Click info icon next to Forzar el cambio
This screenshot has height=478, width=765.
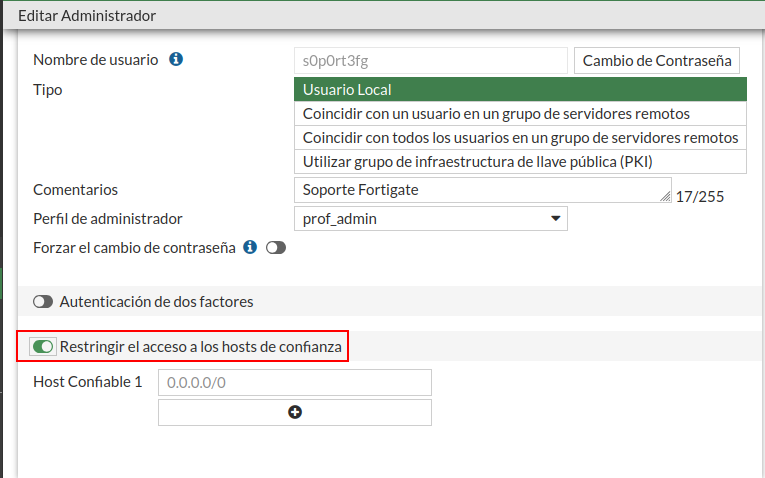250,247
